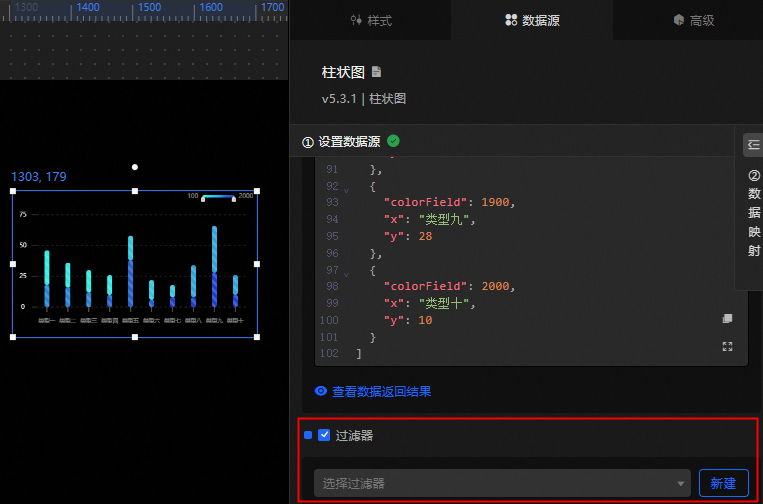
Task: Click the eye icon before 查看数据返回结果
Action: pos(321,391)
